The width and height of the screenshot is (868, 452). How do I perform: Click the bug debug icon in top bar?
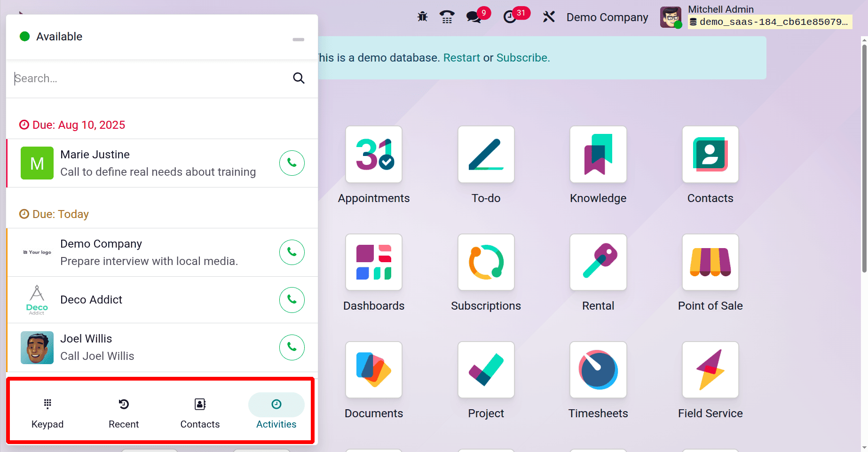coord(422,16)
